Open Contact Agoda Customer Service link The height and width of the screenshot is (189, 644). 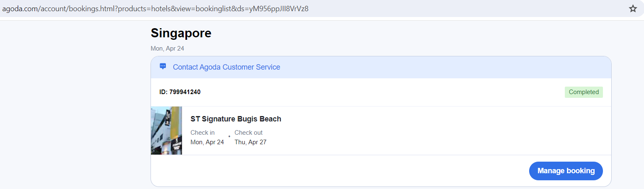[x=226, y=67]
